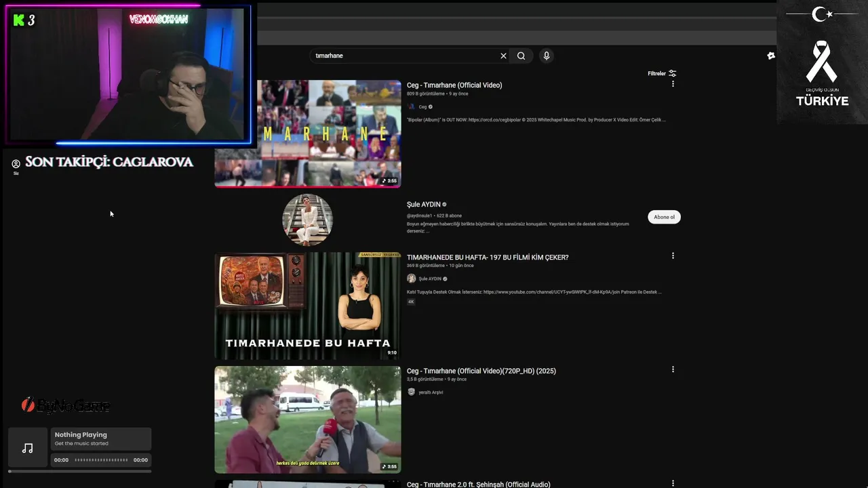This screenshot has height=488, width=868.
Task: Click Şule AYDIN round channel picture
Action: [307, 220]
